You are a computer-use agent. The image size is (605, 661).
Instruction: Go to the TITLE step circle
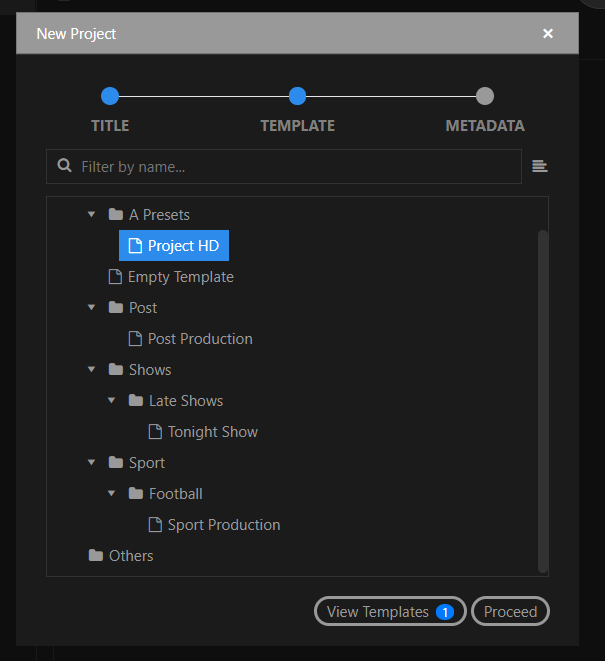pyautogui.click(x=110, y=96)
